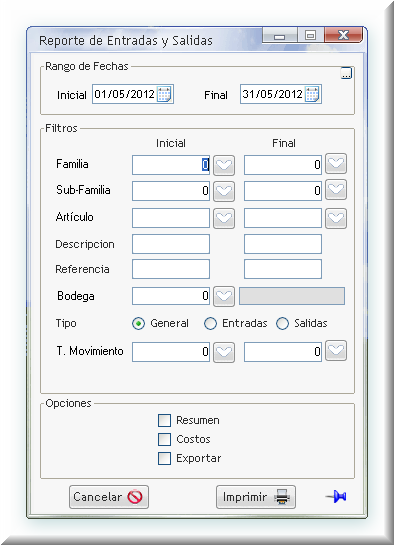394x545 pixels.
Task: Click the Sub-Familia Final input field
Action: click(283, 191)
